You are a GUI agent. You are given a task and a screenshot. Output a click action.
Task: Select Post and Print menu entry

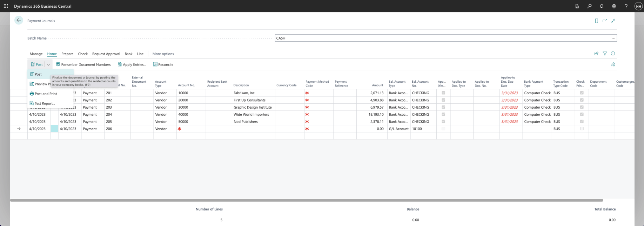tap(46, 94)
